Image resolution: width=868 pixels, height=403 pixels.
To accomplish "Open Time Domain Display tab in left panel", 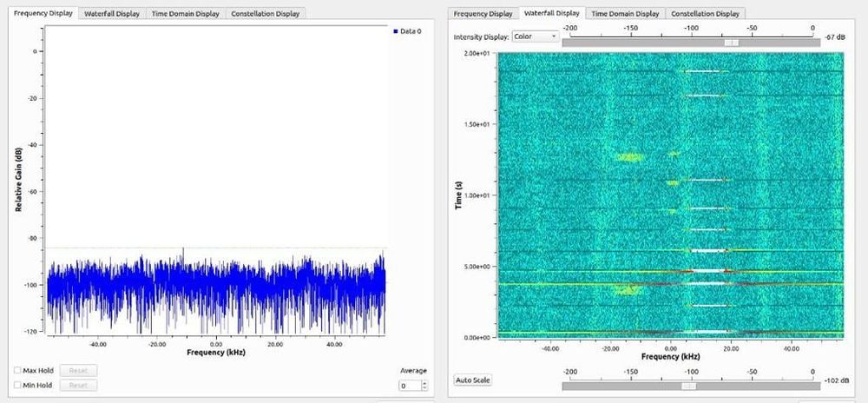I will click(x=185, y=14).
